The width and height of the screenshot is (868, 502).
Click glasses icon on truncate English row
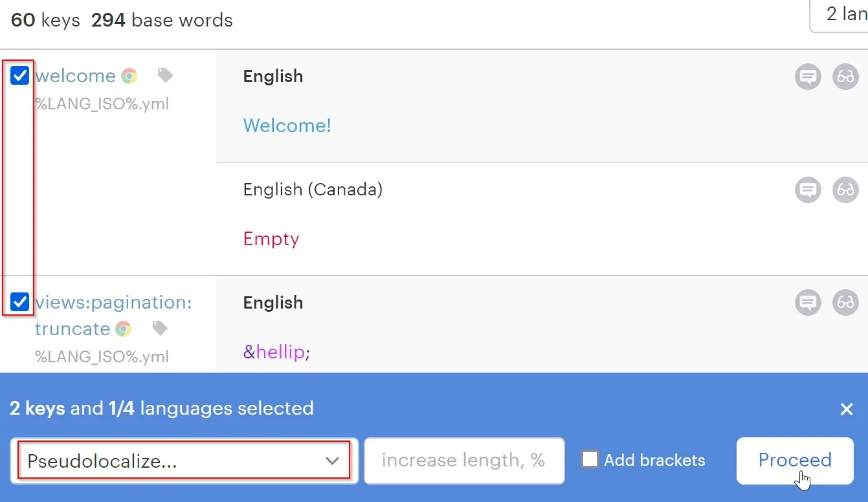pyautogui.click(x=845, y=303)
